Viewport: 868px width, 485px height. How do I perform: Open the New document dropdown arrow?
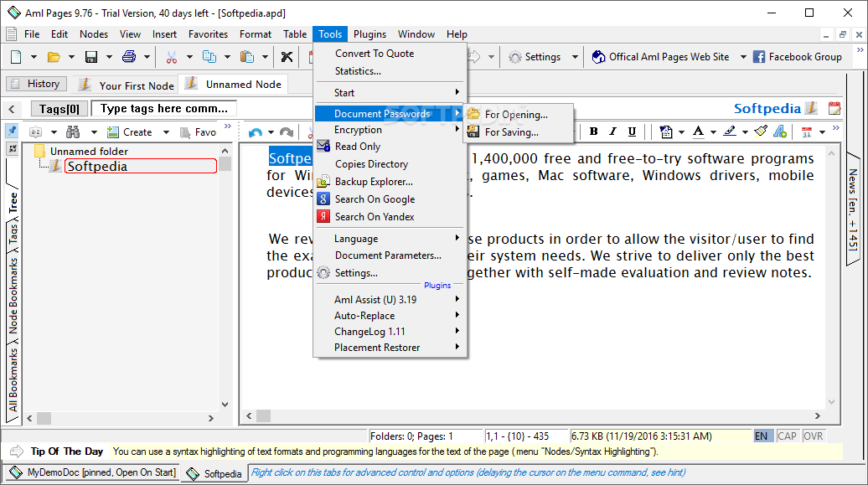click(x=34, y=57)
